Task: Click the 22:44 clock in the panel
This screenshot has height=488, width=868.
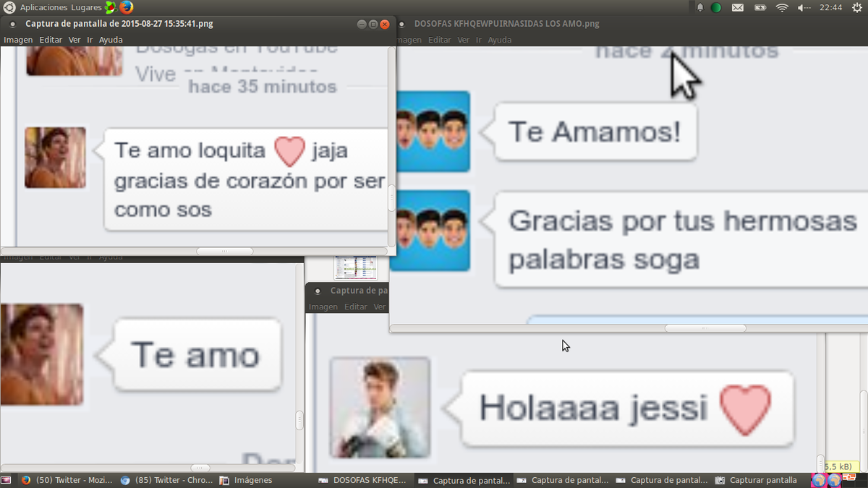Action: [831, 7]
